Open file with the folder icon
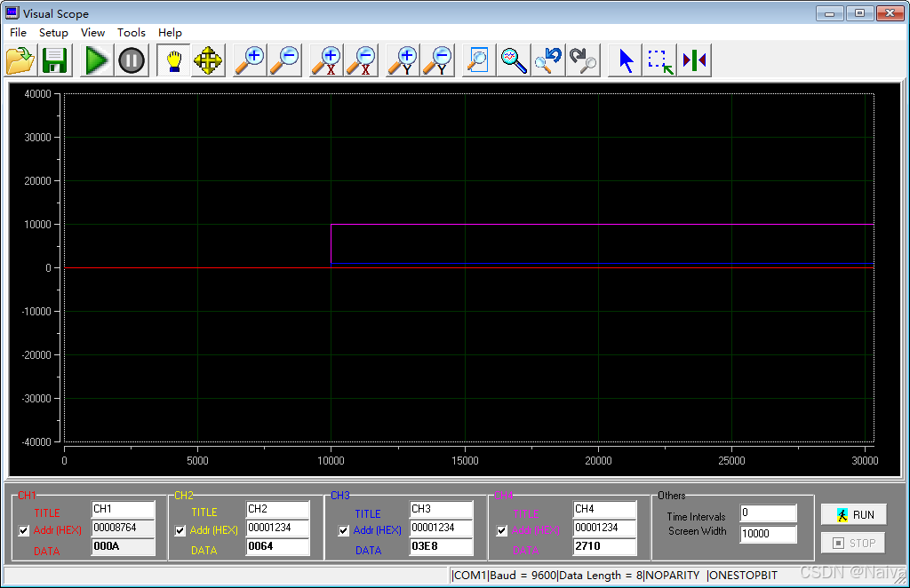Screen dimensions: 910x588 click(x=20, y=60)
